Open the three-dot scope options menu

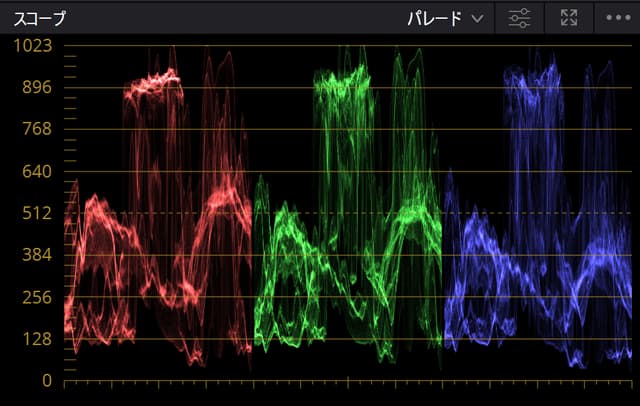[618, 18]
